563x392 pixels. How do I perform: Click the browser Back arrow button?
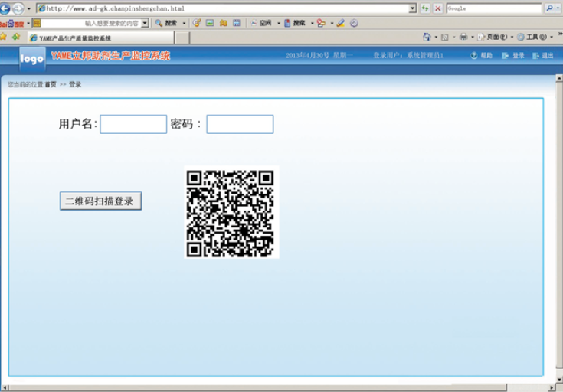click(x=5, y=8)
